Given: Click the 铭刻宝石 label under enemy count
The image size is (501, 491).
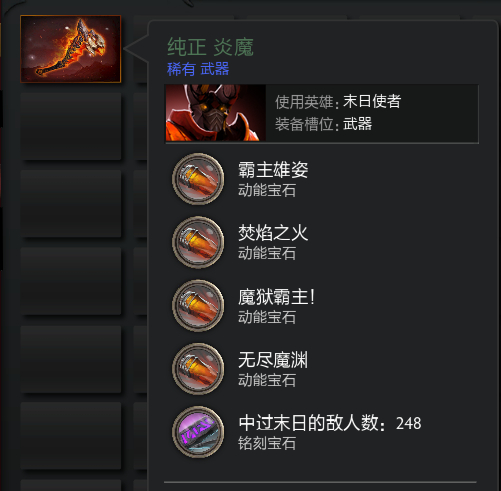Looking at the screenshot, I should click(x=267, y=444).
